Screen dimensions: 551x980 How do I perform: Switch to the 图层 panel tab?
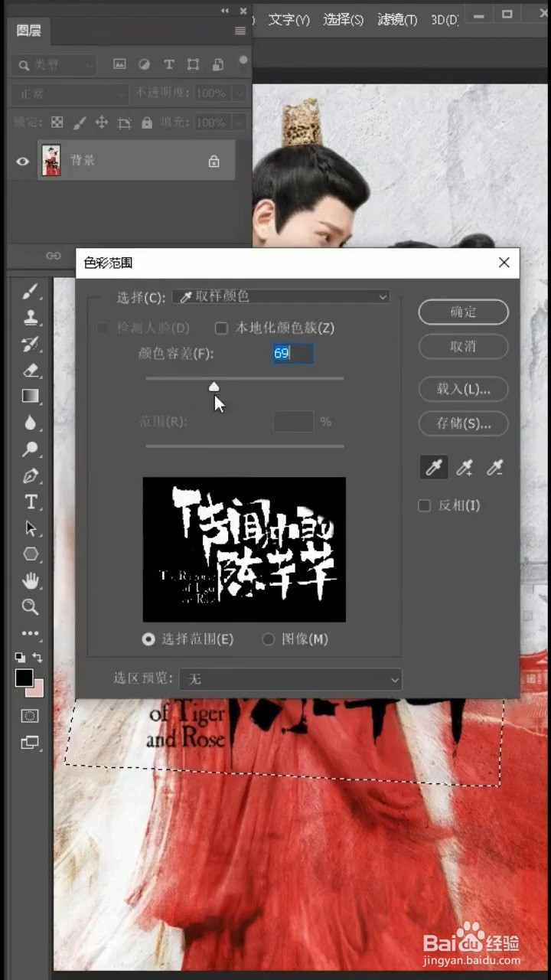coord(29,31)
